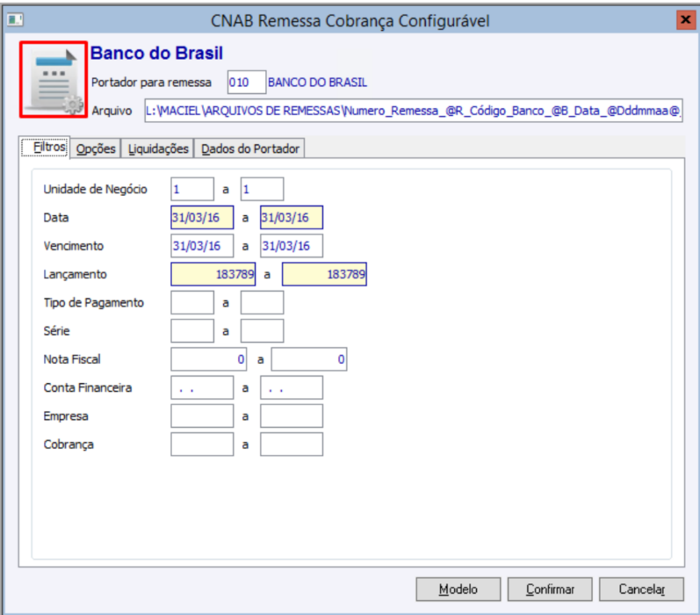Click the ending Vencimento date field
This screenshot has width=700, height=615.
coord(292,246)
